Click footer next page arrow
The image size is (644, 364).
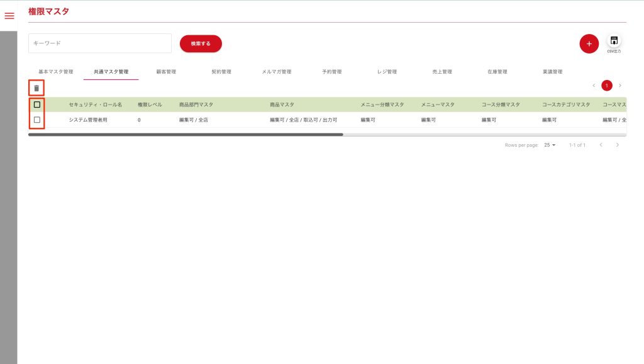coord(618,145)
